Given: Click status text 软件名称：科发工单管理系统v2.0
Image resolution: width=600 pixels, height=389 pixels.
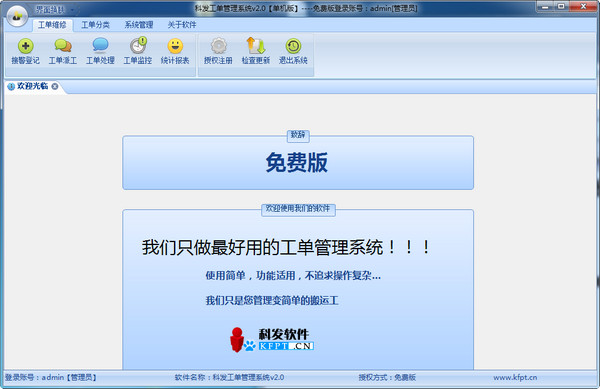Looking at the screenshot, I should coord(229,378).
